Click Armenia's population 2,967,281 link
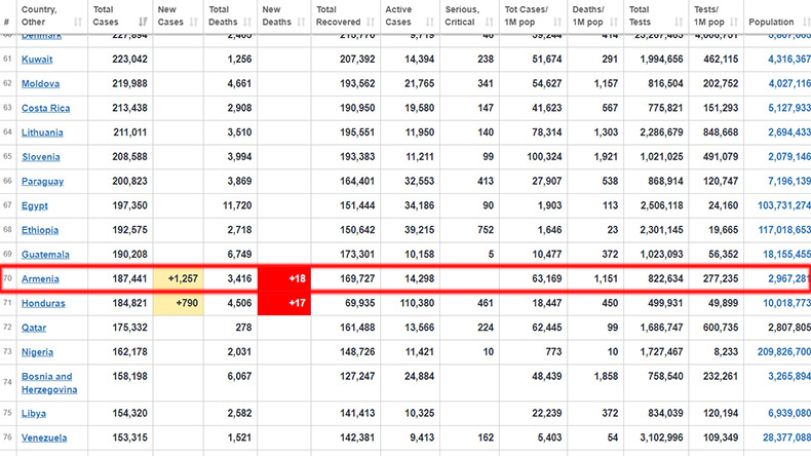 click(x=788, y=279)
